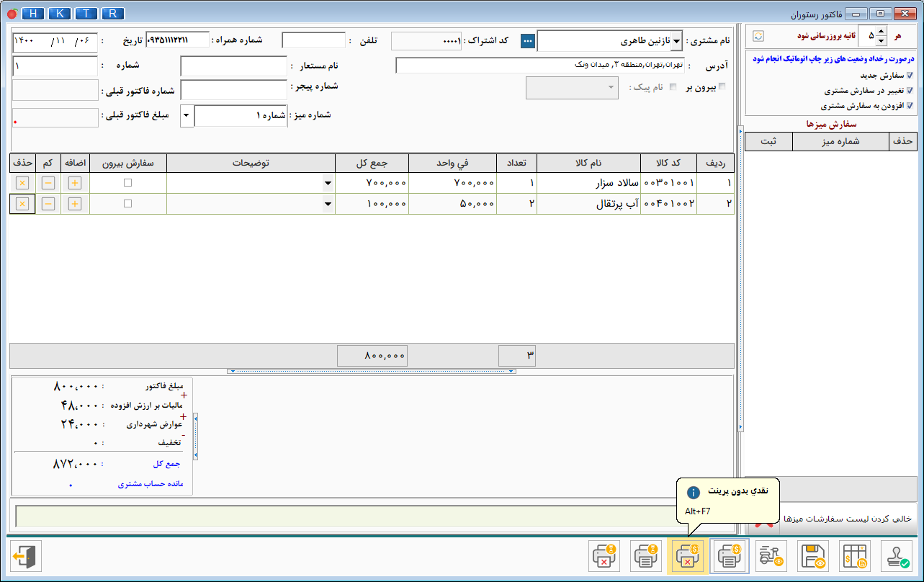Click the red app icon in title bar
Viewport: 924px width, 582px height.
click(x=11, y=14)
